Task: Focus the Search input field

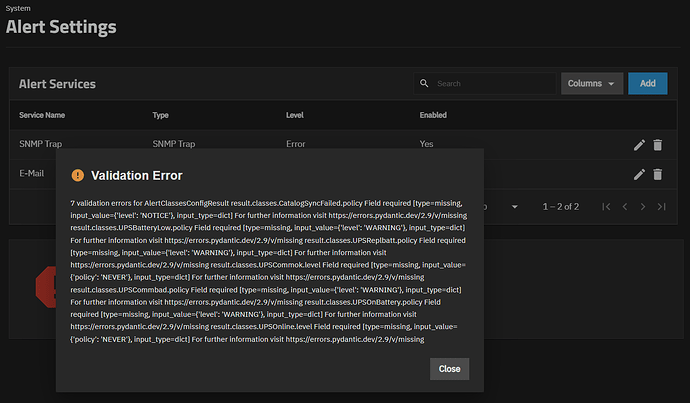Action: pyautogui.click(x=490, y=84)
